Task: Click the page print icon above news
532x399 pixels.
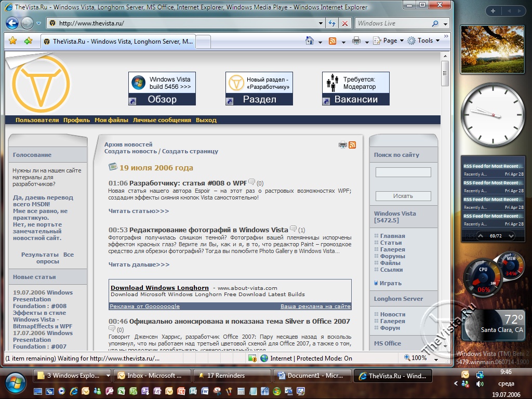Action: click(x=343, y=145)
